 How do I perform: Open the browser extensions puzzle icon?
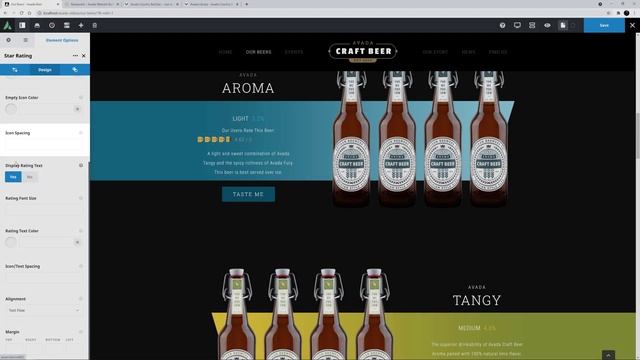(619, 13)
